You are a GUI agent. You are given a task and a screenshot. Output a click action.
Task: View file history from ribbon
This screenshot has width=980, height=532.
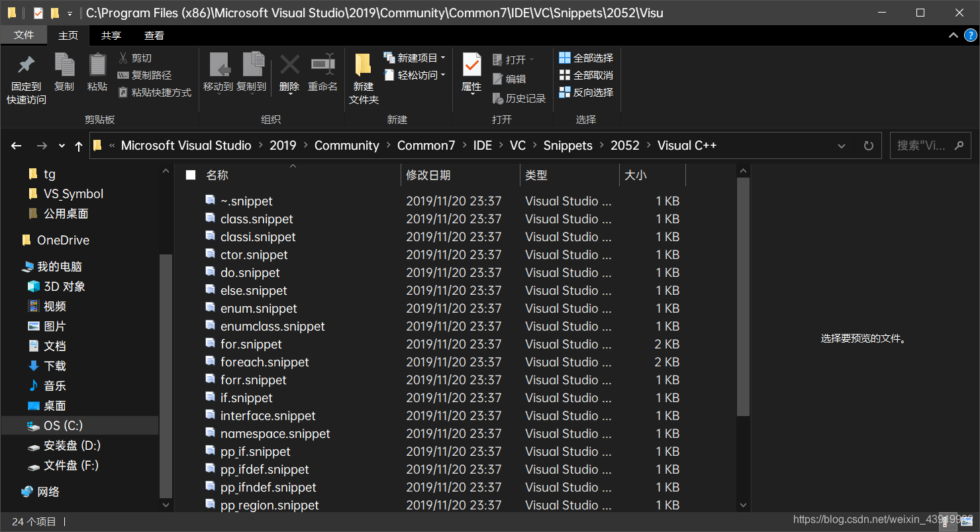[519, 99]
